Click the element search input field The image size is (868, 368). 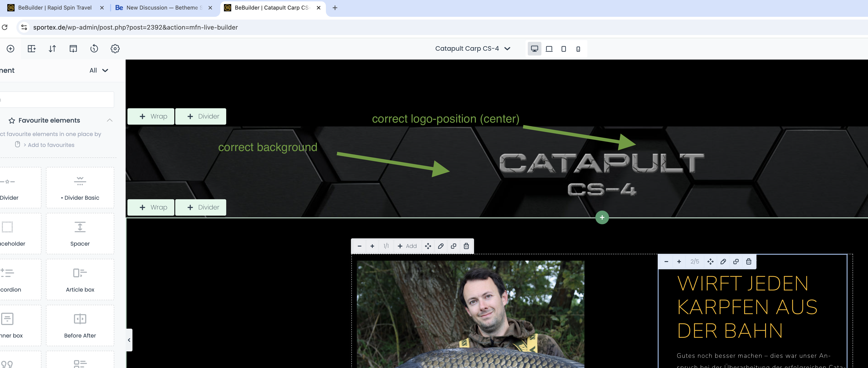[57, 100]
